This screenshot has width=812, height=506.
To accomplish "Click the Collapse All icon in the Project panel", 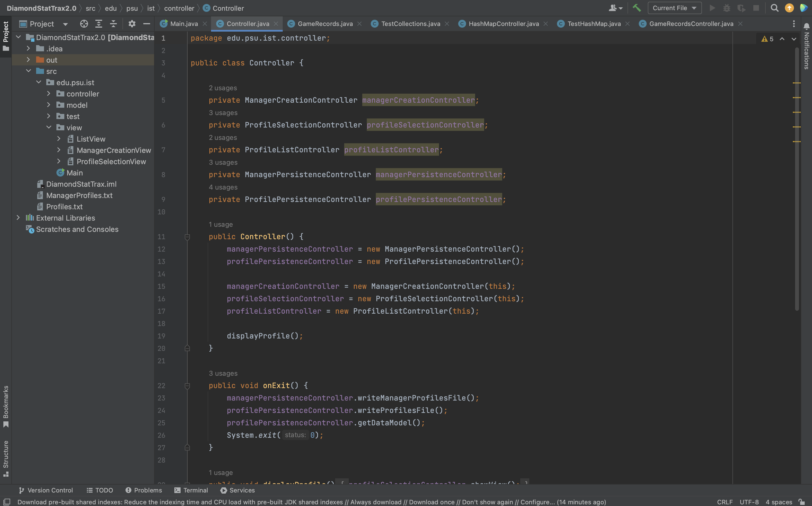I will pyautogui.click(x=113, y=24).
